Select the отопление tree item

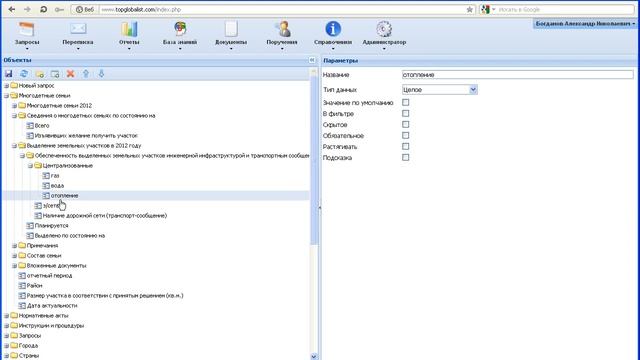coord(64,196)
